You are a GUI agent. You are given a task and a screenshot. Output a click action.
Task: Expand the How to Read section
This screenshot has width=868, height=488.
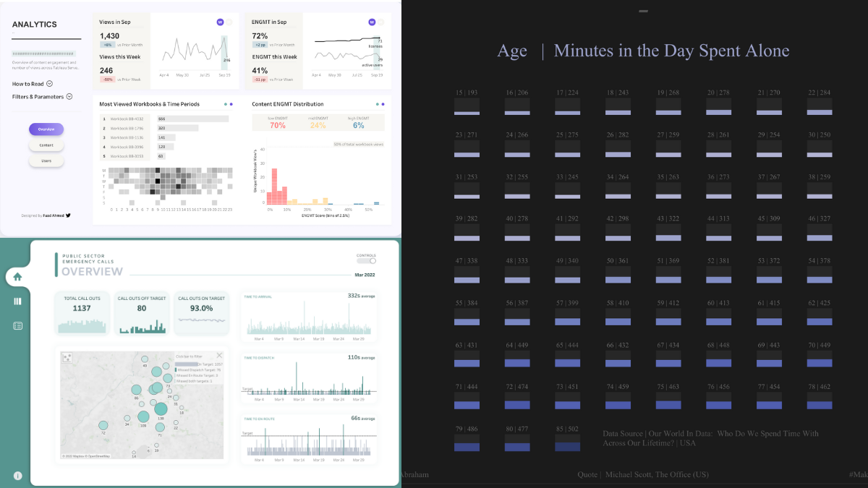tap(49, 84)
